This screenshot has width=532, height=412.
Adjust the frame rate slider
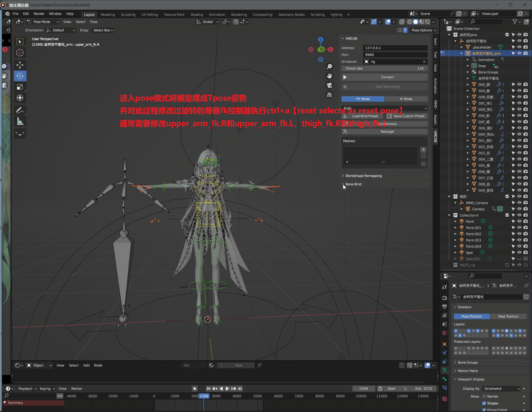pyautogui.click(x=385, y=69)
